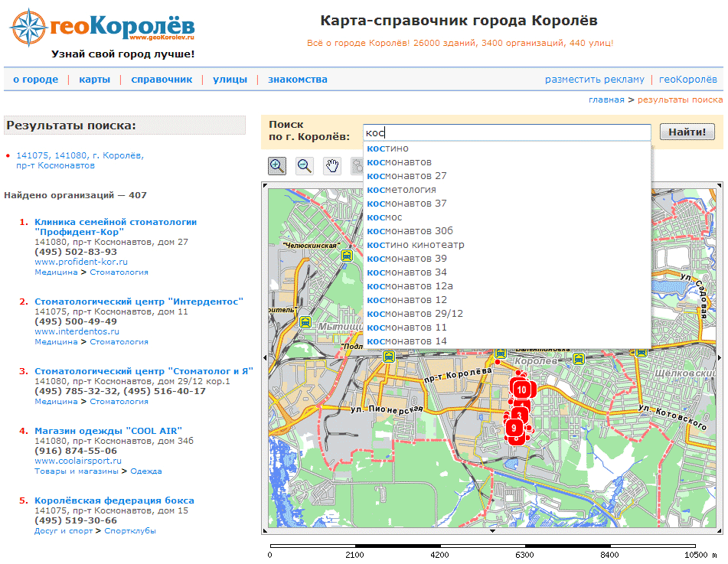Screen dimensions: 728x564
Task: Select the zoom-out magnifier tool
Action: [305, 166]
